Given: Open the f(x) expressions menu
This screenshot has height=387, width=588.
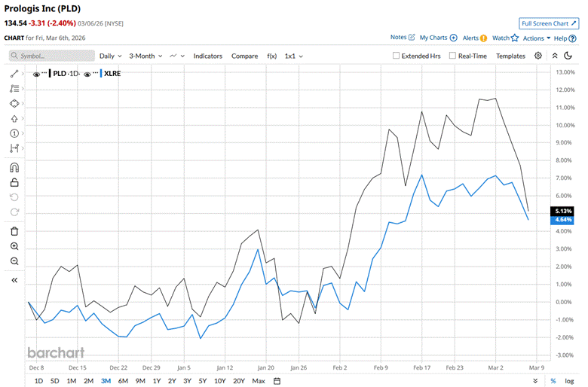Looking at the screenshot, I should tap(272, 56).
